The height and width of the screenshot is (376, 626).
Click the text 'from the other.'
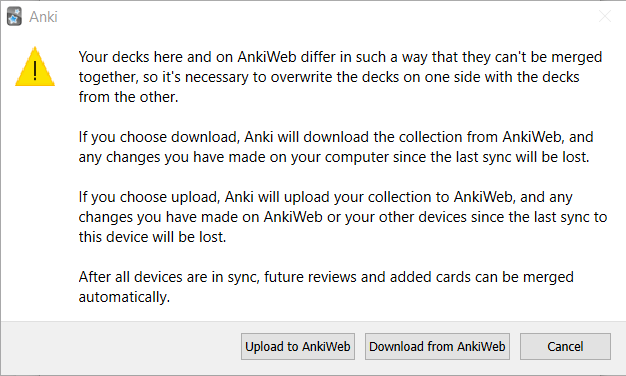[x=128, y=97]
